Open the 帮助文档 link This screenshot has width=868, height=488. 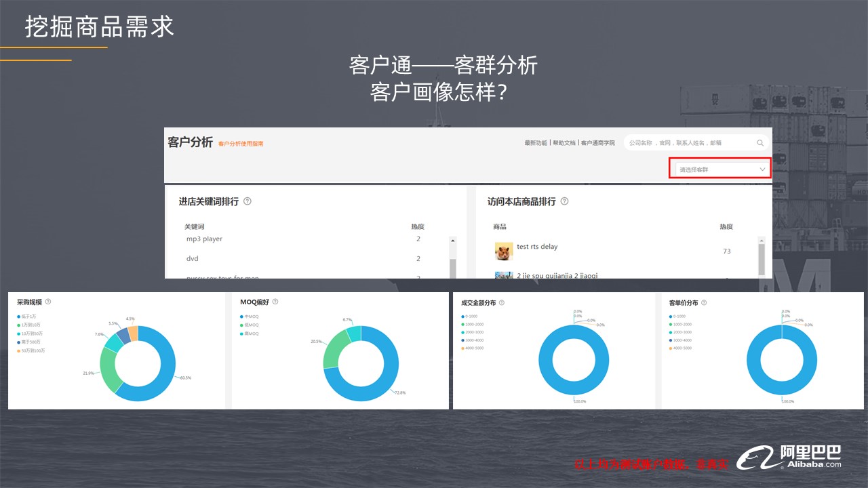564,143
